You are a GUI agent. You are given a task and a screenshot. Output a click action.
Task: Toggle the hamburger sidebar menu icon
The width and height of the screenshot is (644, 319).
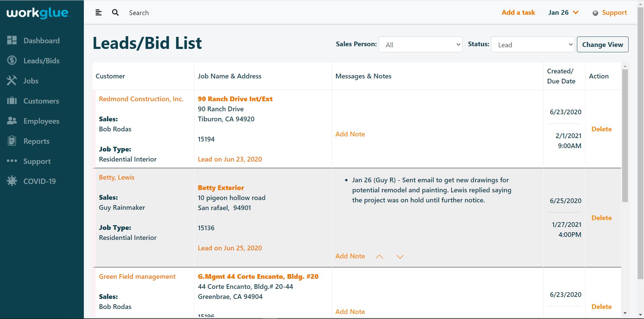[98, 13]
